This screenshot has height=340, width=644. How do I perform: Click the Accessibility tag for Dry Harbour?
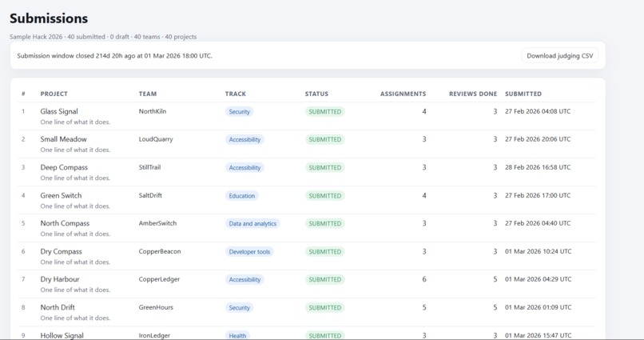point(244,279)
